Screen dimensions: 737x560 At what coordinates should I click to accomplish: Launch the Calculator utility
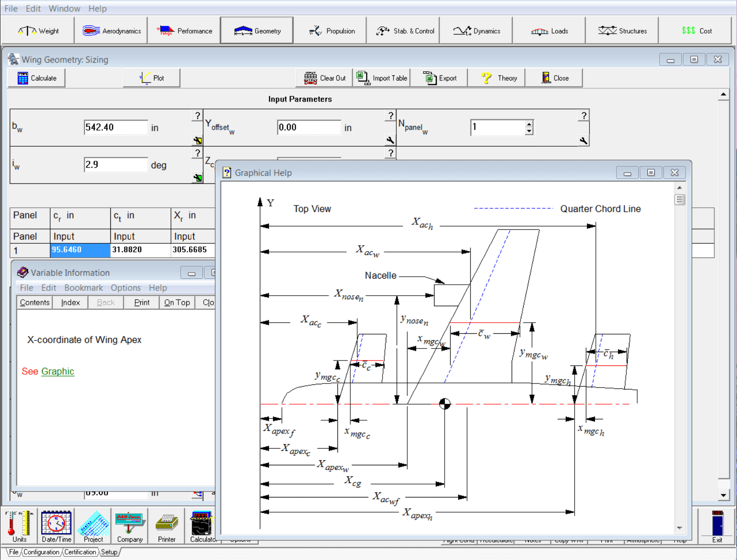click(x=203, y=526)
